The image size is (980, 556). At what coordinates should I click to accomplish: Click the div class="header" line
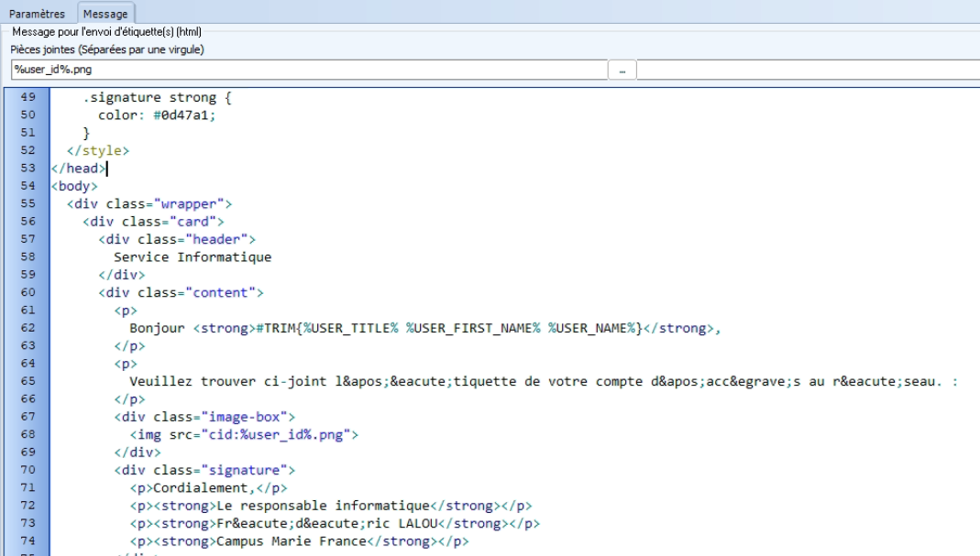pos(177,239)
